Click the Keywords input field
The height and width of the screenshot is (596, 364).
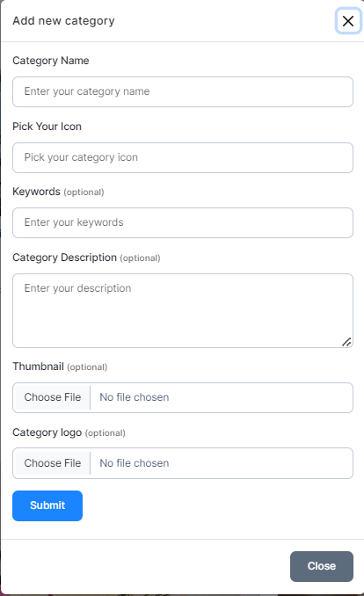183,222
